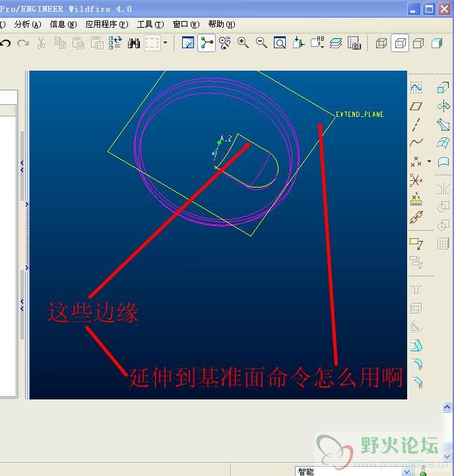Click the Paste icon
The height and width of the screenshot is (476, 454).
tap(79, 43)
